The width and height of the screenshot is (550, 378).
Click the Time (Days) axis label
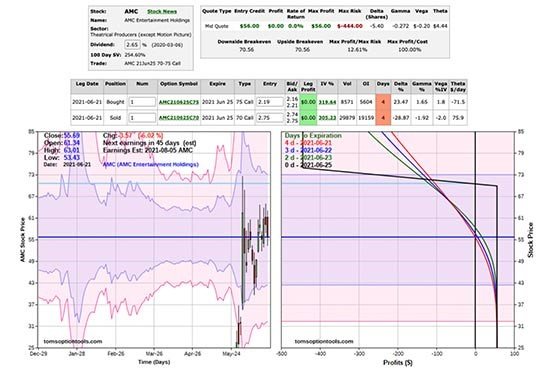click(x=154, y=362)
